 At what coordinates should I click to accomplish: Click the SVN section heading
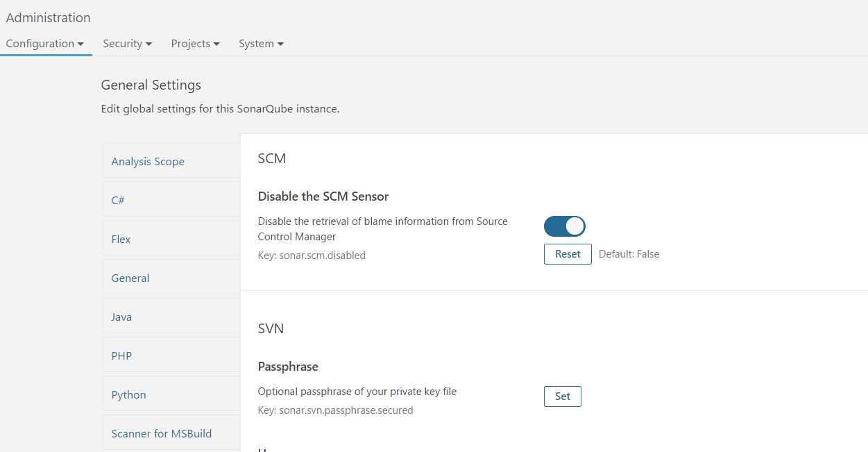click(x=271, y=328)
